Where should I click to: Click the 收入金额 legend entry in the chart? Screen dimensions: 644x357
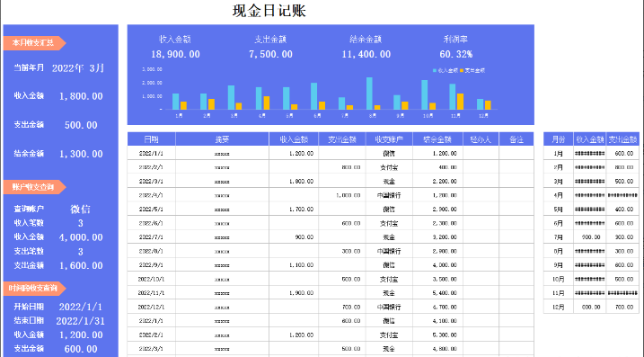(x=446, y=71)
